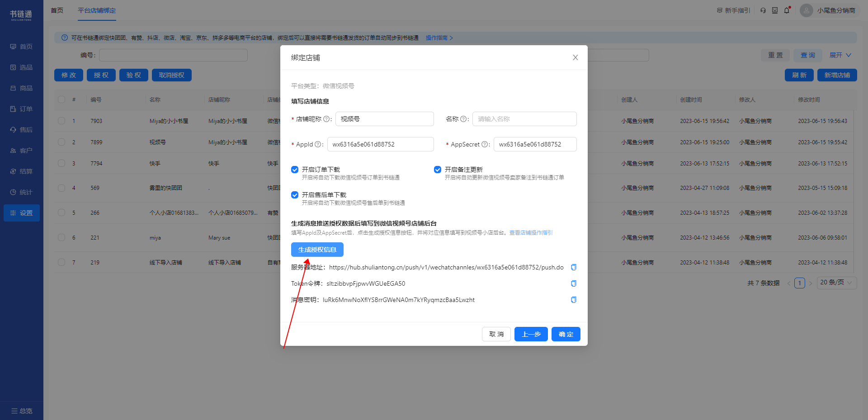Click the 修改 button

(69, 75)
